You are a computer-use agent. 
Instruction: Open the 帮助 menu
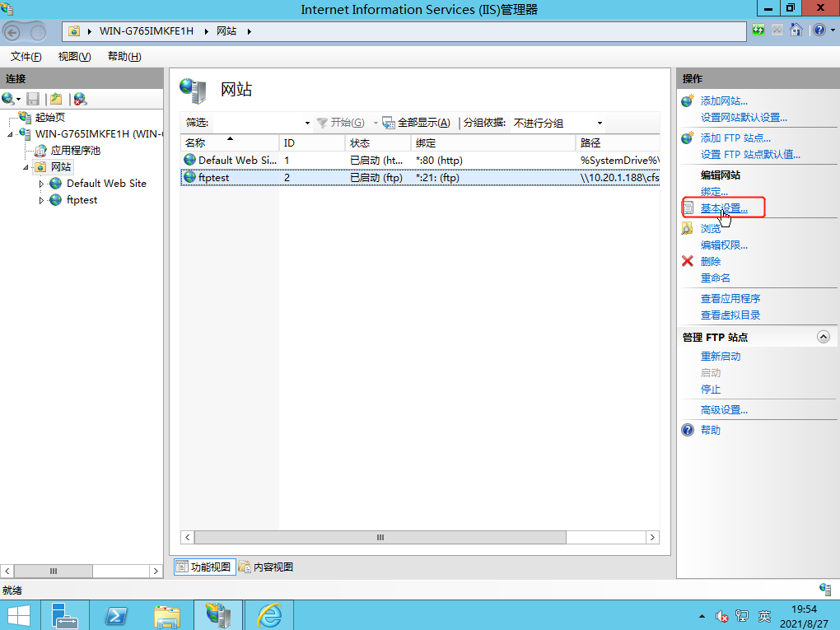click(x=124, y=56)
